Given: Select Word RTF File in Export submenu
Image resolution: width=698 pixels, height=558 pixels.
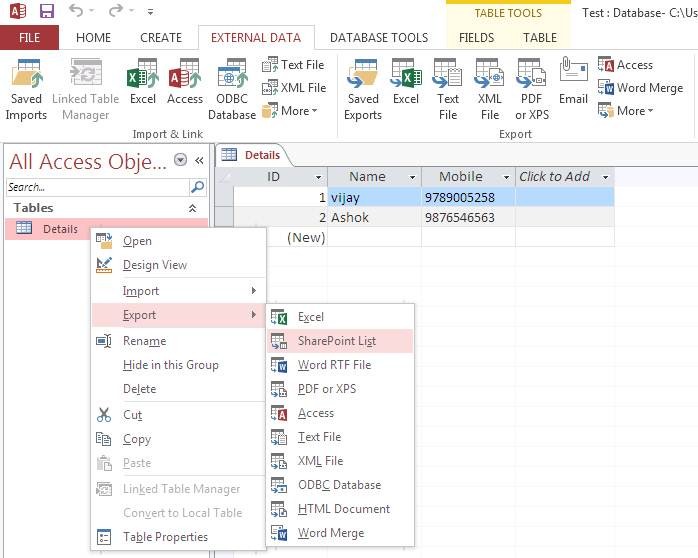Looking at the screenshot, I should point(340,365).
